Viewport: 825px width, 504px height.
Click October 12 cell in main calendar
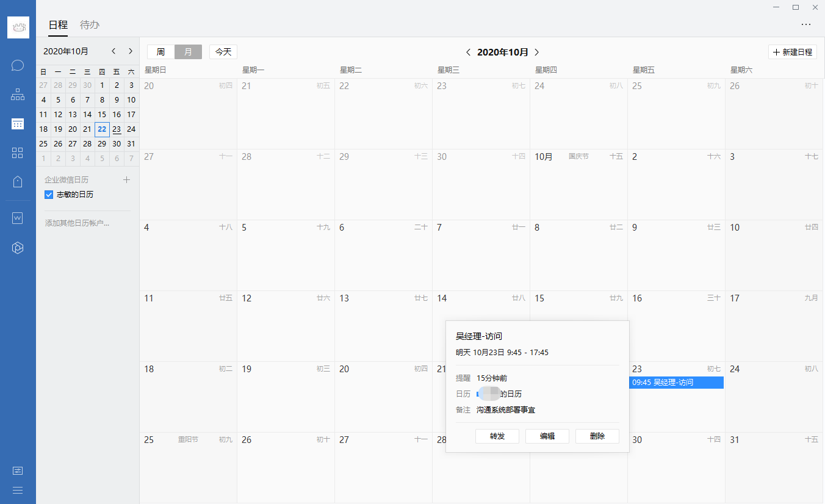286,326
